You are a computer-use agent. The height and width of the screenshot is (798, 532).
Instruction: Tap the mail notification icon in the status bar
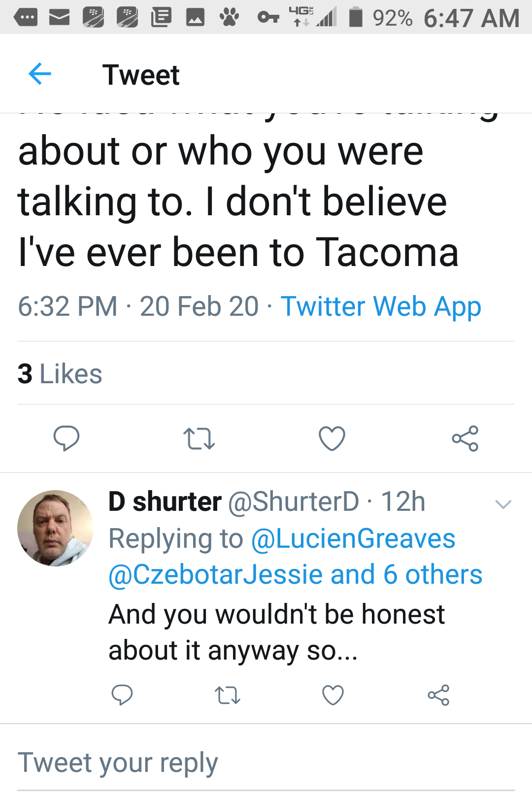click(59, 18)
